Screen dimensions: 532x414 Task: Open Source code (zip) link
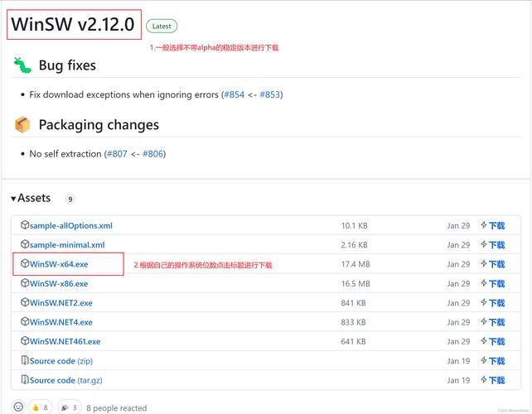[x=61, y=361]
